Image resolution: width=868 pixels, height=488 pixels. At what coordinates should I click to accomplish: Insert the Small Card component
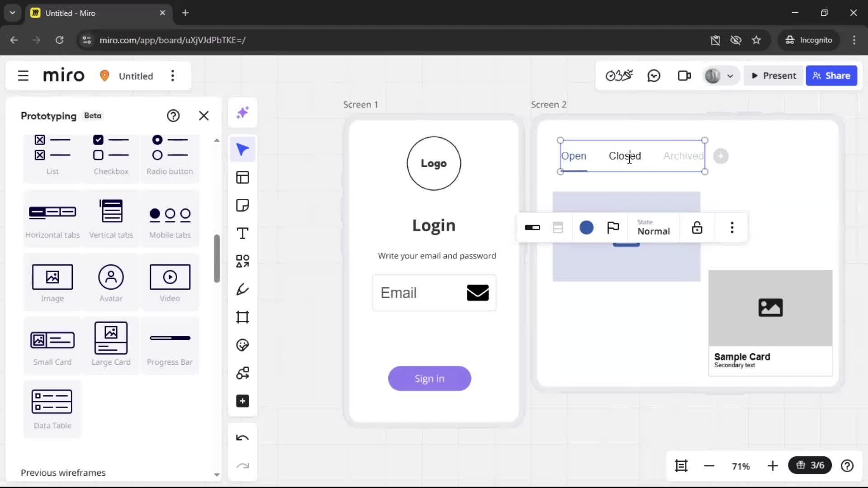(52, 346)
